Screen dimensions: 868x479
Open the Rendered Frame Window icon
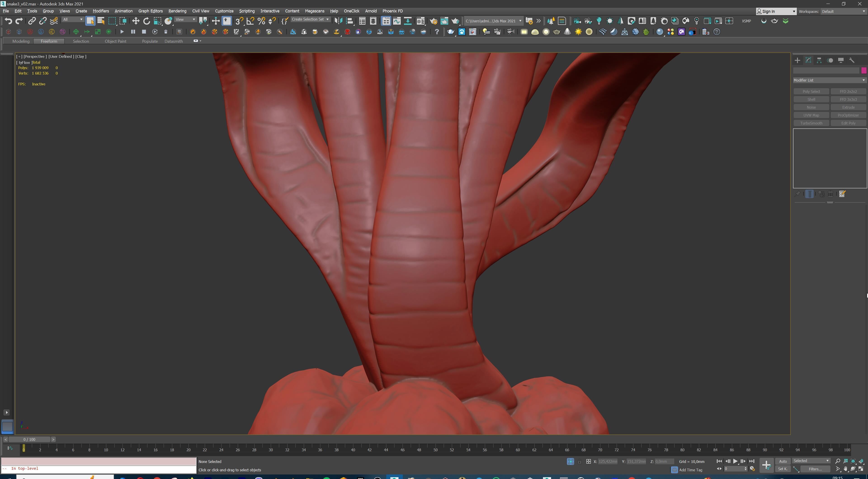pyautogui.click(x=444, y=21)
